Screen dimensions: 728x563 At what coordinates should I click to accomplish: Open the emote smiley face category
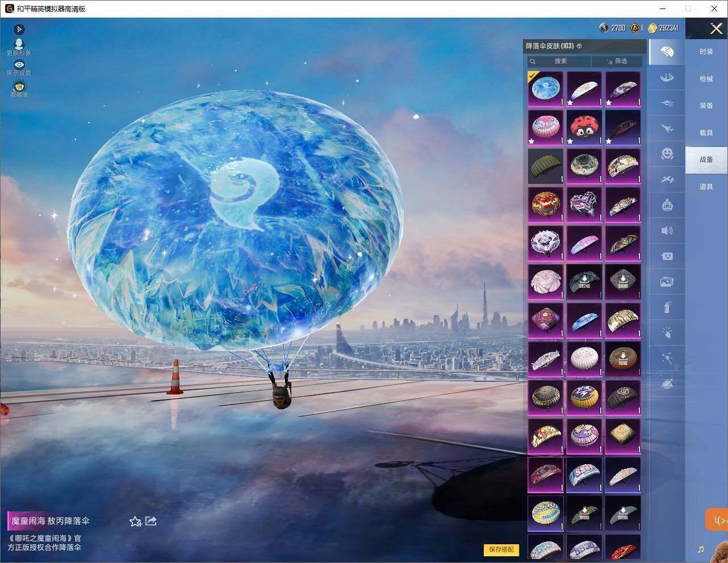coord(667,153)
